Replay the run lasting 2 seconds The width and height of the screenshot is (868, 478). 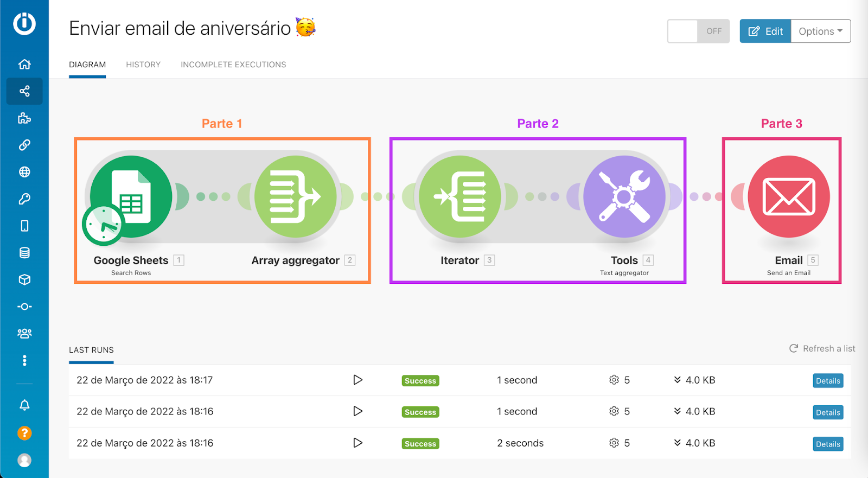358,443
